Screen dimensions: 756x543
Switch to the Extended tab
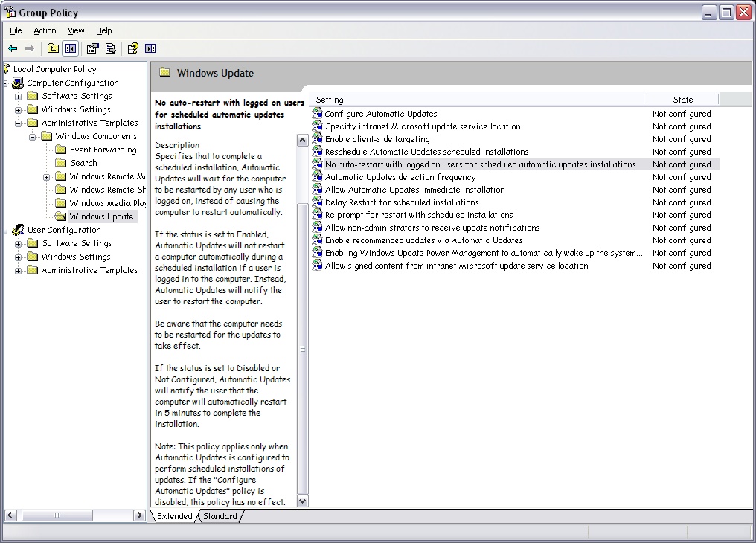(175, 516)
